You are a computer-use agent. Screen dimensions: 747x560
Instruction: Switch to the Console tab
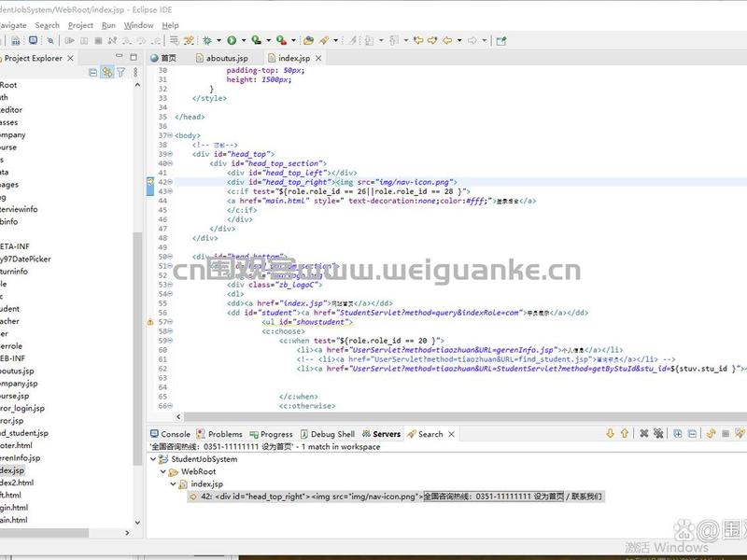point(170,434)
